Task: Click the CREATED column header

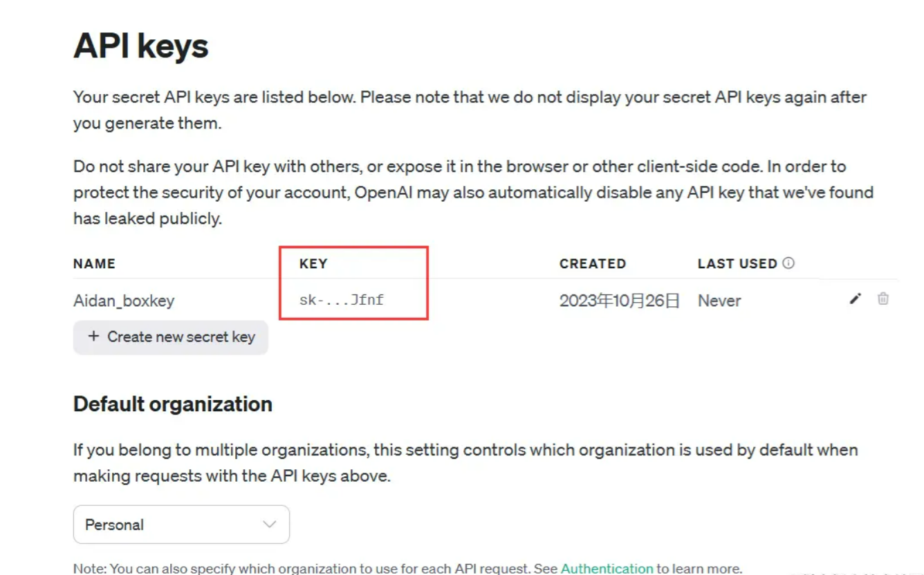Action: pos(592,263)
